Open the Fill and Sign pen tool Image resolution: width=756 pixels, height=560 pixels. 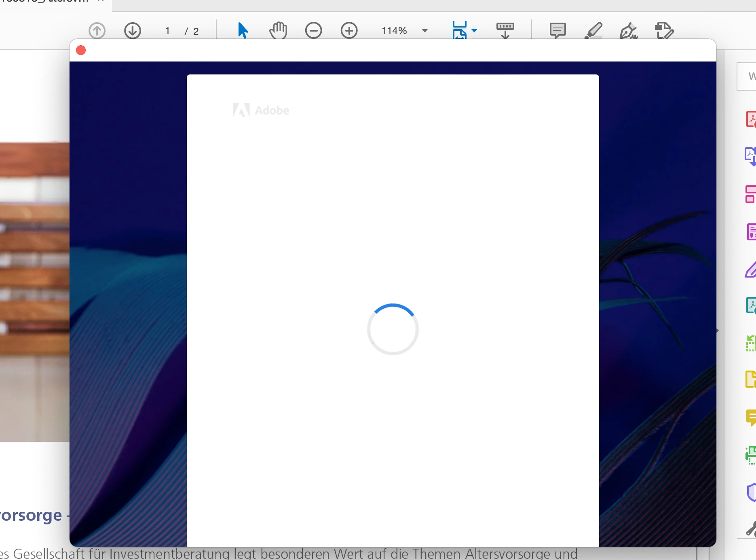629,30
